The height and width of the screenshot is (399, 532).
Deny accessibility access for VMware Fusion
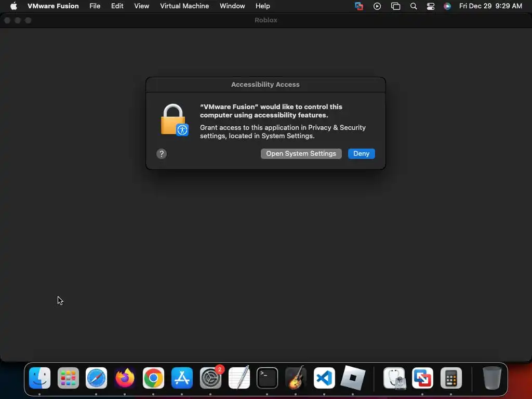point(362,154)
